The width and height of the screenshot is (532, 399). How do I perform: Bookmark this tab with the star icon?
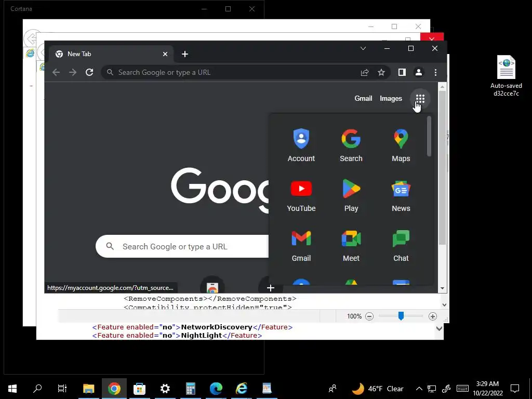click(x=381, y=72)
